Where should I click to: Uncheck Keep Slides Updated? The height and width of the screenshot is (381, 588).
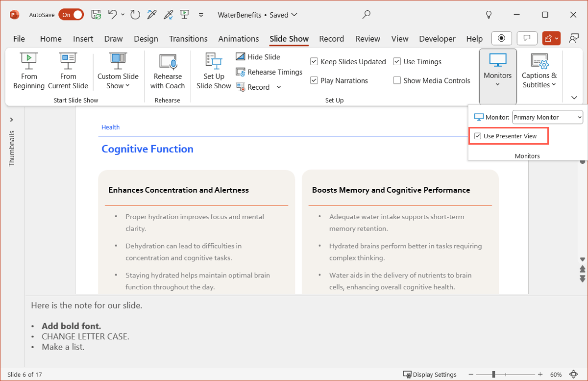pyautogui.click(x=348, y=62)
